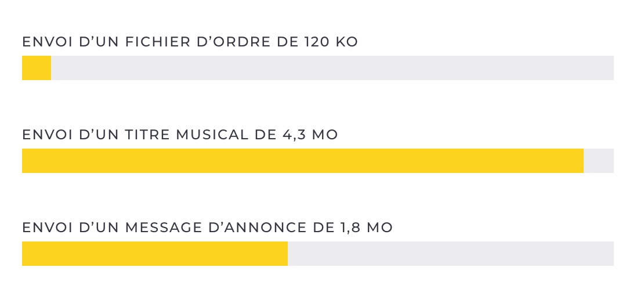This screenshot has width=644, height=303.
Task: Click the yellow fill of the 120 Ko bar
Action: click(x=37, y=68)
